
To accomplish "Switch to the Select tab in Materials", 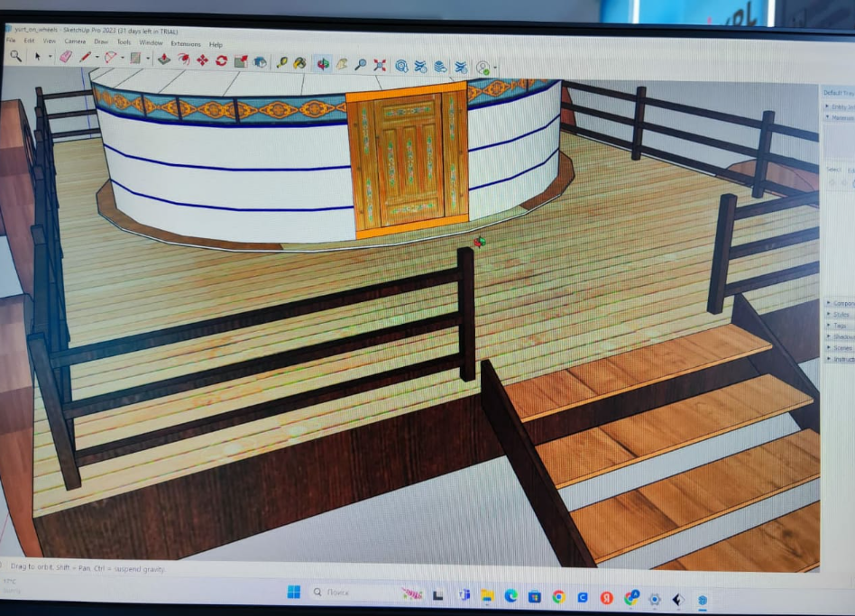I will 833,170.
